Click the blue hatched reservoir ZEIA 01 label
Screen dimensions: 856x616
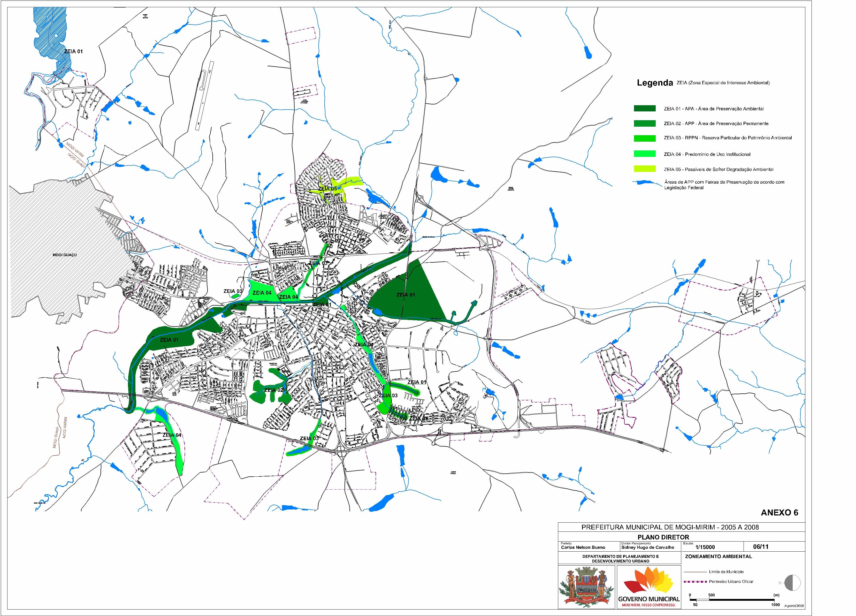coord(73,51)
